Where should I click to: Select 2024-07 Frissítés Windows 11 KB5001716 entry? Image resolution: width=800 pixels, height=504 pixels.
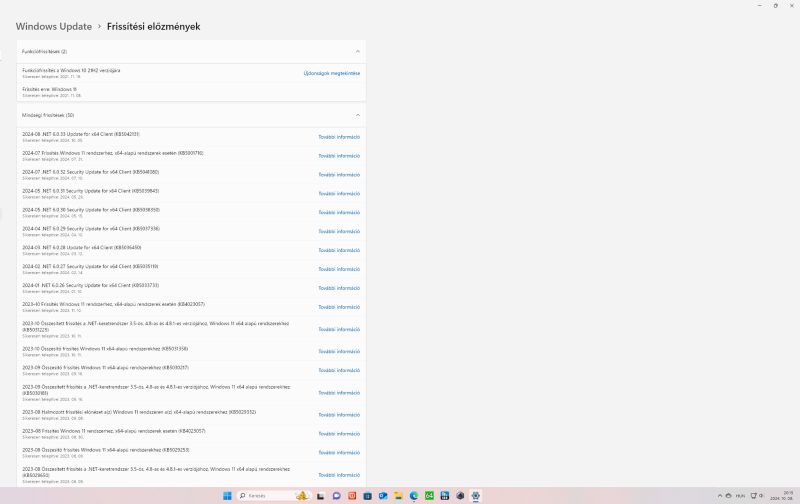coord(191,156)
